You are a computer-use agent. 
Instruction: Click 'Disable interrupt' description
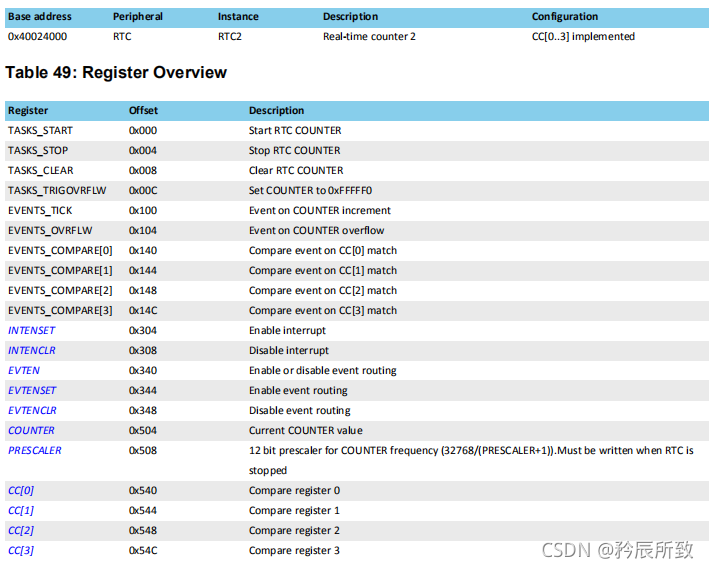pos(289,350)
